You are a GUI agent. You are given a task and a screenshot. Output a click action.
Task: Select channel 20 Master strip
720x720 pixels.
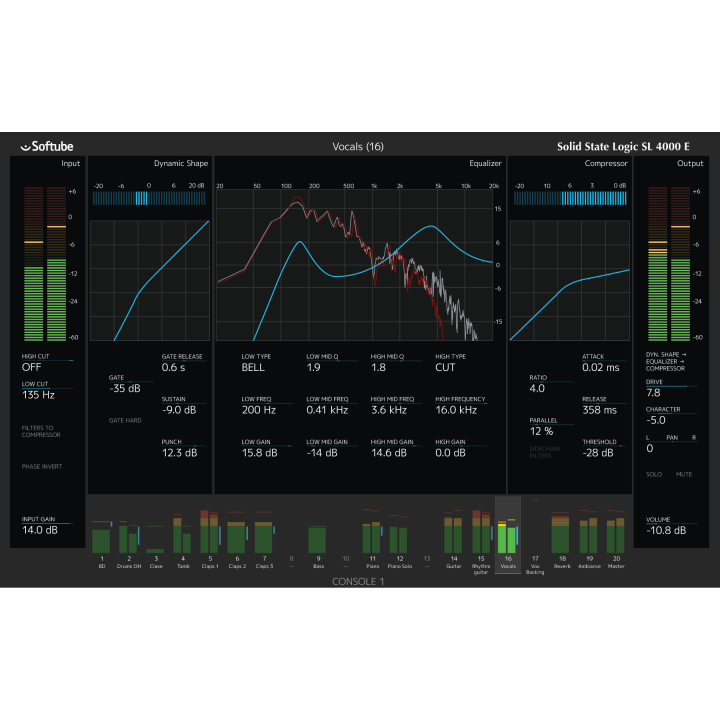pos(616,540)
